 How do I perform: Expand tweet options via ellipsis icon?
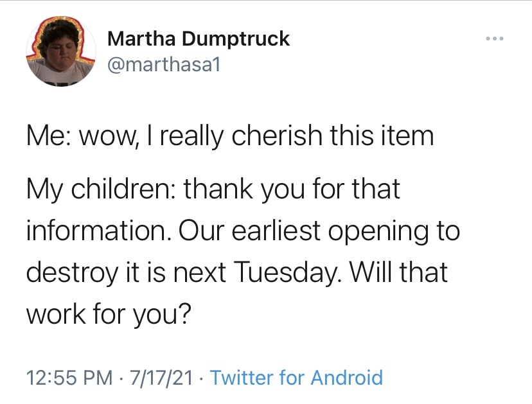[x=495, y=39]
